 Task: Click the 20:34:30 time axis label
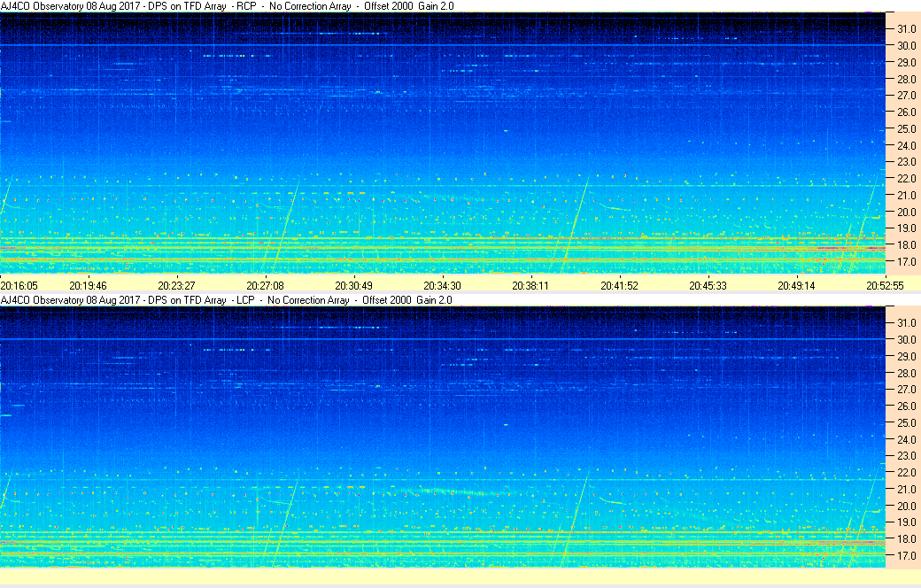442,285
